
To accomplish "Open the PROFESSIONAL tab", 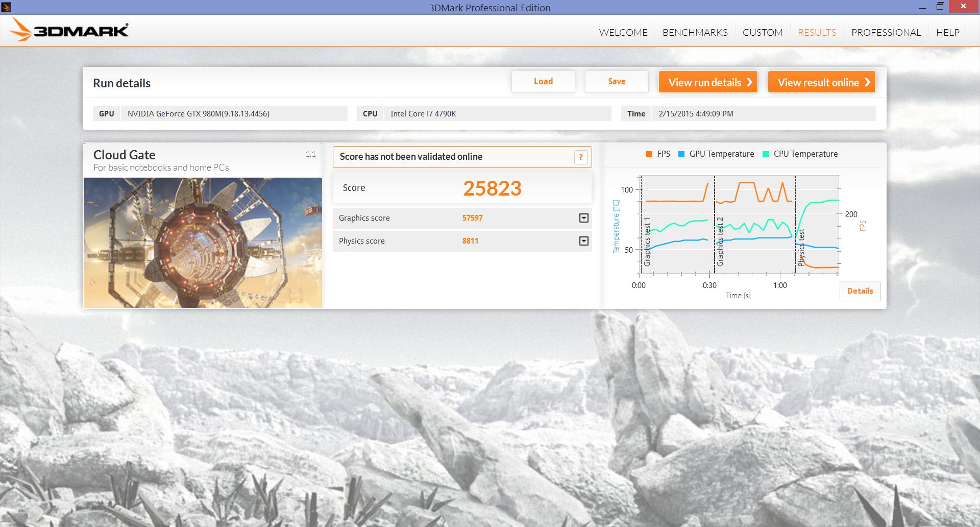I will pyautogui.click(x=886, y=32).
